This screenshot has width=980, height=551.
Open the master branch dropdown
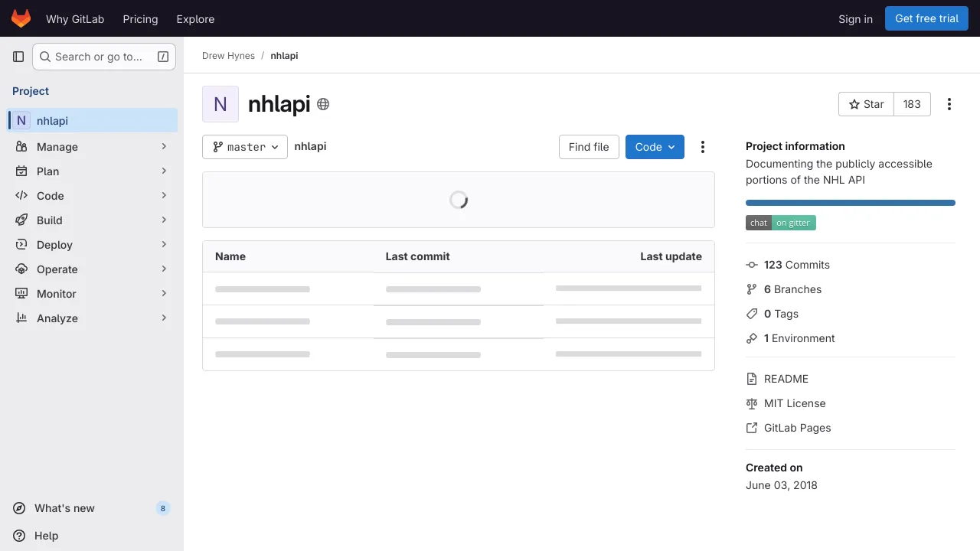pyautogui.click(x=245, y=147)
